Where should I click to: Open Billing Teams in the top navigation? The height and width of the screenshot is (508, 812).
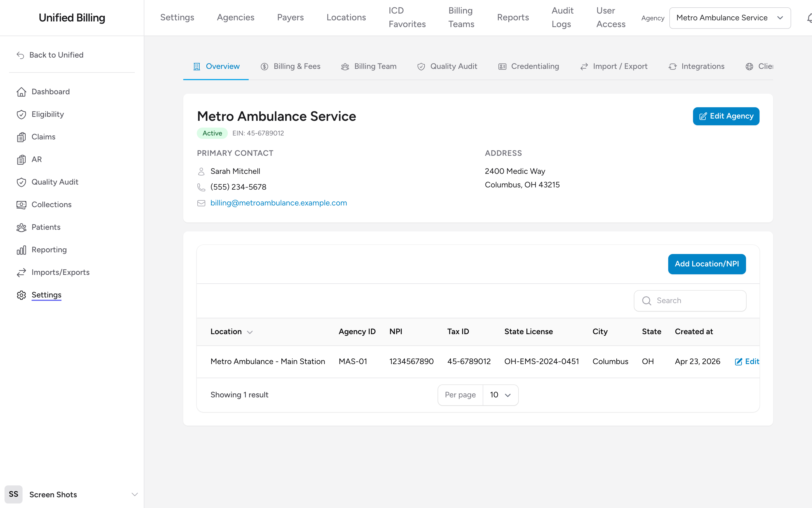point(461,17)
